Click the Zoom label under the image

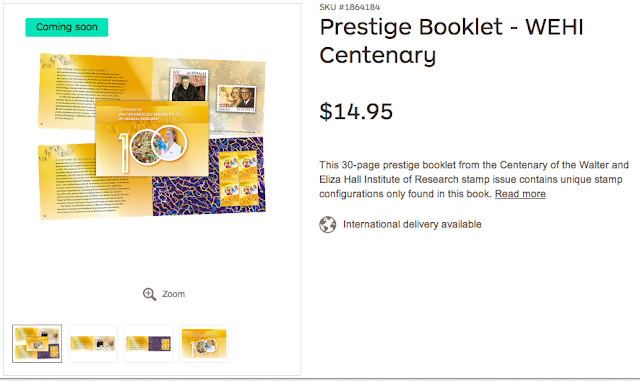(x=173, y=294)
